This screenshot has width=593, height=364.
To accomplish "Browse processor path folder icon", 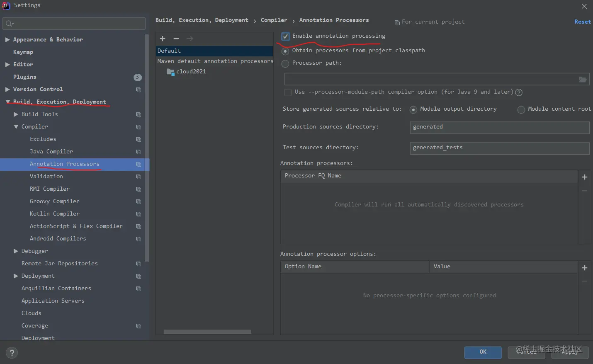I will coord(583,79).
